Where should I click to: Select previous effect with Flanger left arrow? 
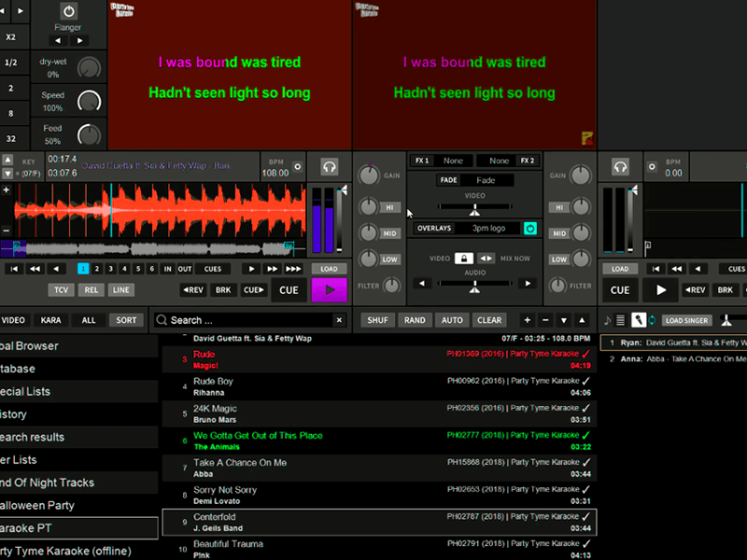pyautogui.click(x=58, y=40)
